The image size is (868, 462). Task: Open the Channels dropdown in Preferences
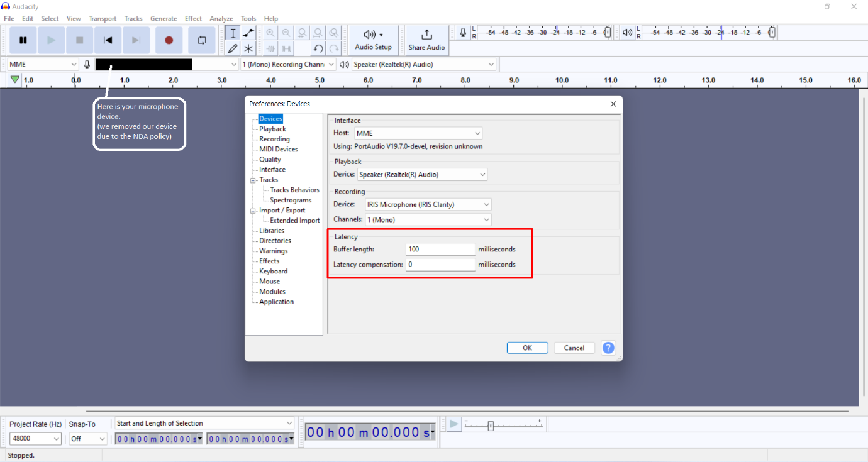[428, 219]
